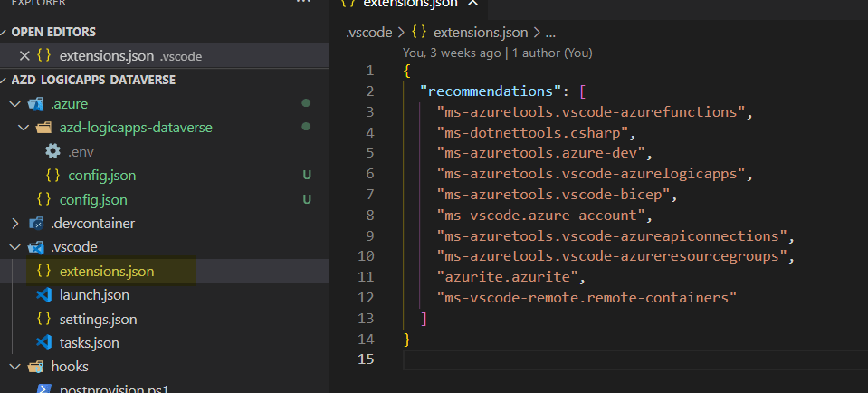
Task: Click the settings.json braces icon
Action: click(x=43, y=320)
